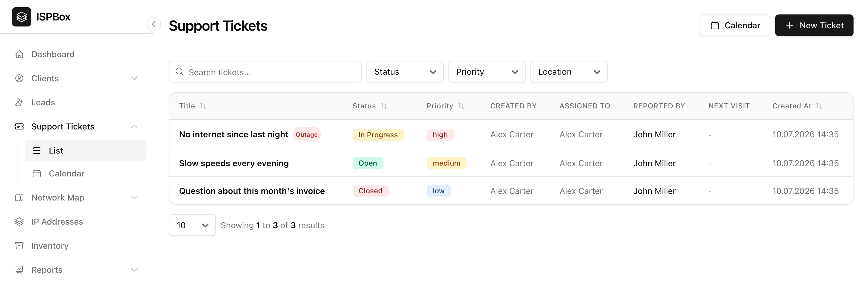This screenshot has height=283, width=868.
Task: Open the rows-per-page 10 dropdown
Action: pos(192,225)
